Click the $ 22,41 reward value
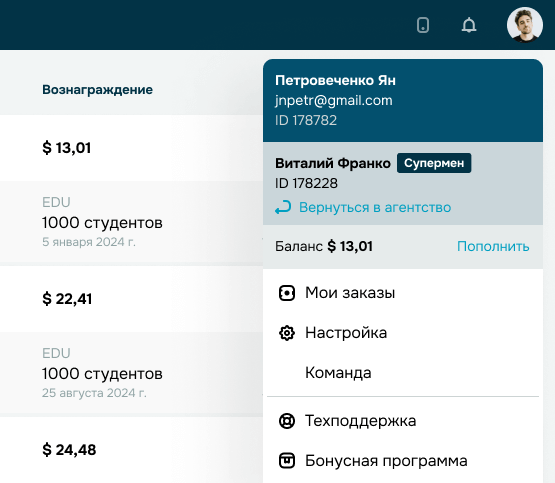 pyautogui.click(x=67, y=299)
